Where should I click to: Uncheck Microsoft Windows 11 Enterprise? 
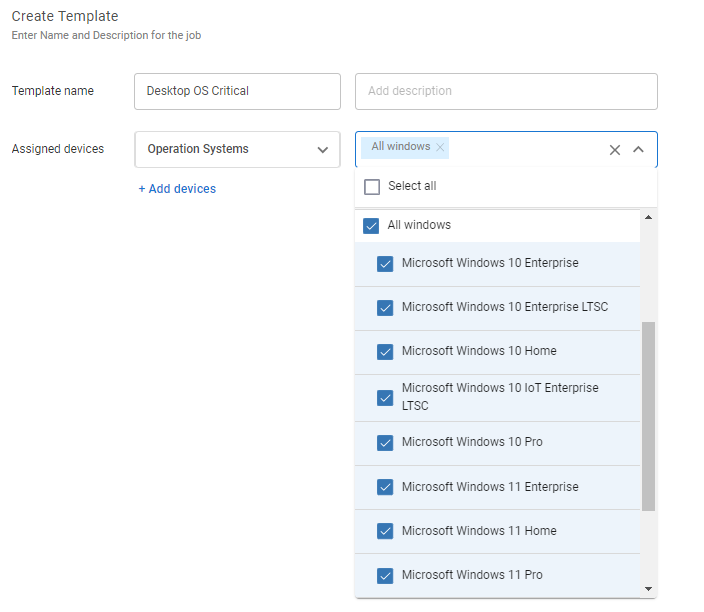(x=385, y=487)
